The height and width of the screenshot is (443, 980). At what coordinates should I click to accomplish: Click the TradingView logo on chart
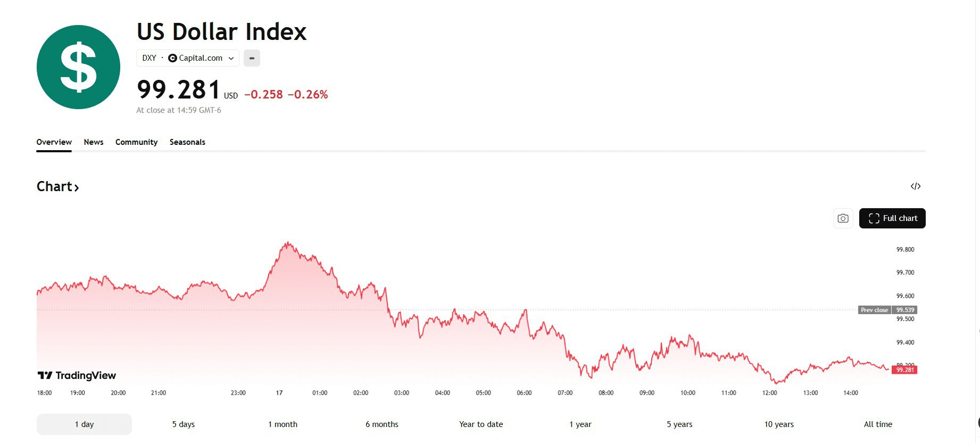[x=77, y=375]
